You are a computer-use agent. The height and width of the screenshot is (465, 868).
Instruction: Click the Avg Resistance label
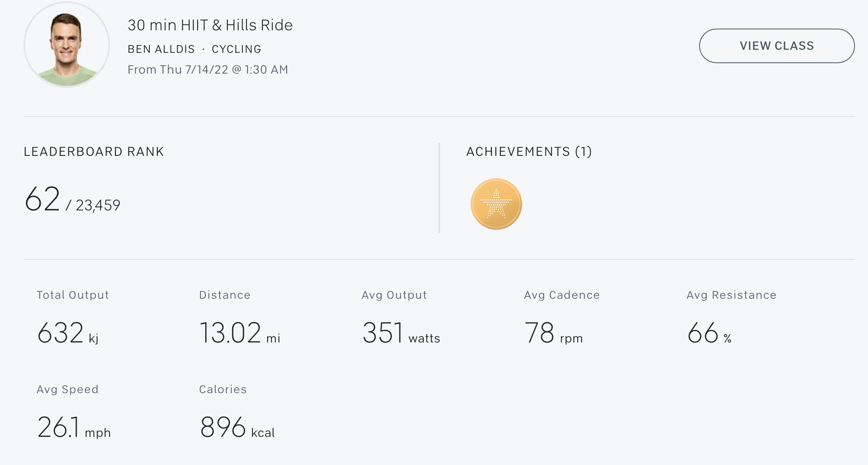(731, 295)
